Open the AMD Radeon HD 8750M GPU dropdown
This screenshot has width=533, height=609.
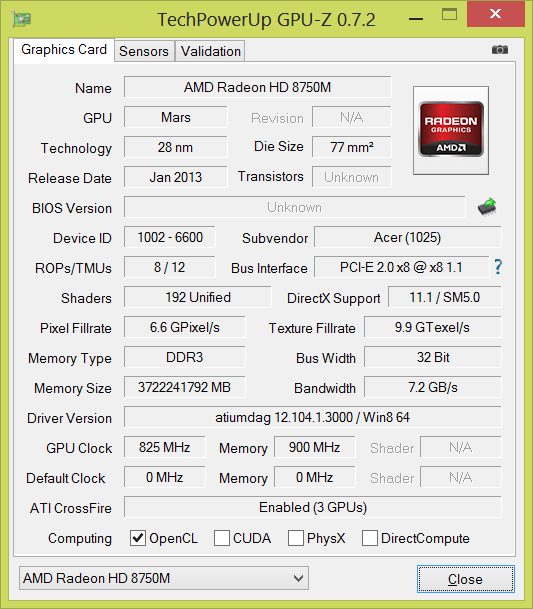[x=164, y=578]
